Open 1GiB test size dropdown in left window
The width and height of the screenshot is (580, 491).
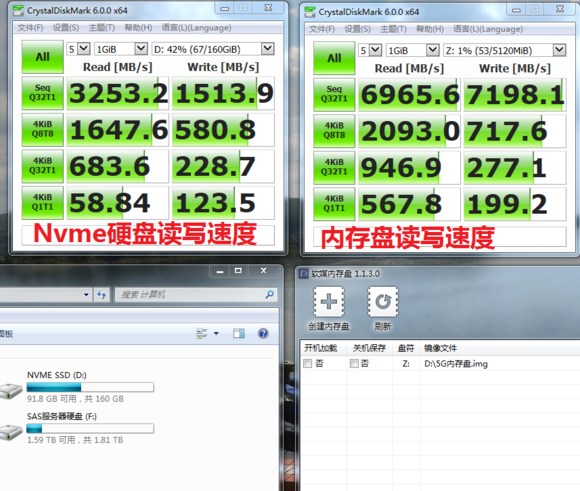point(141,48)
